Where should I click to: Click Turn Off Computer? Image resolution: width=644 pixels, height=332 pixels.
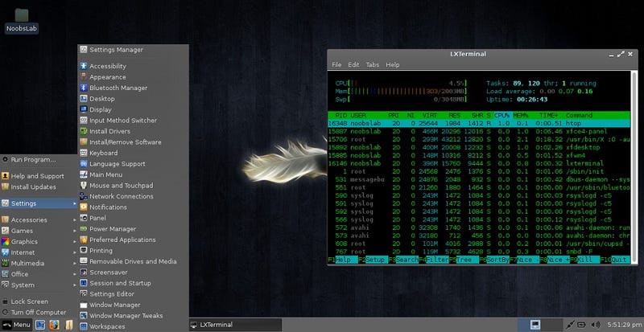pos(39,312)
